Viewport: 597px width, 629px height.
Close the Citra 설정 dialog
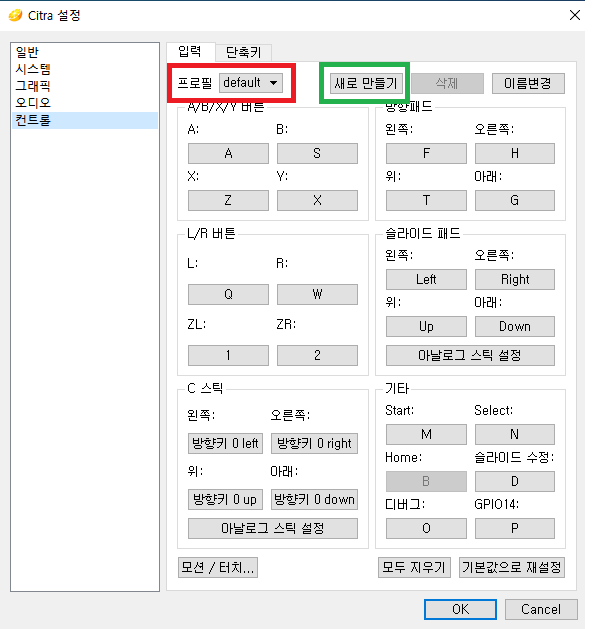[575, 15]
